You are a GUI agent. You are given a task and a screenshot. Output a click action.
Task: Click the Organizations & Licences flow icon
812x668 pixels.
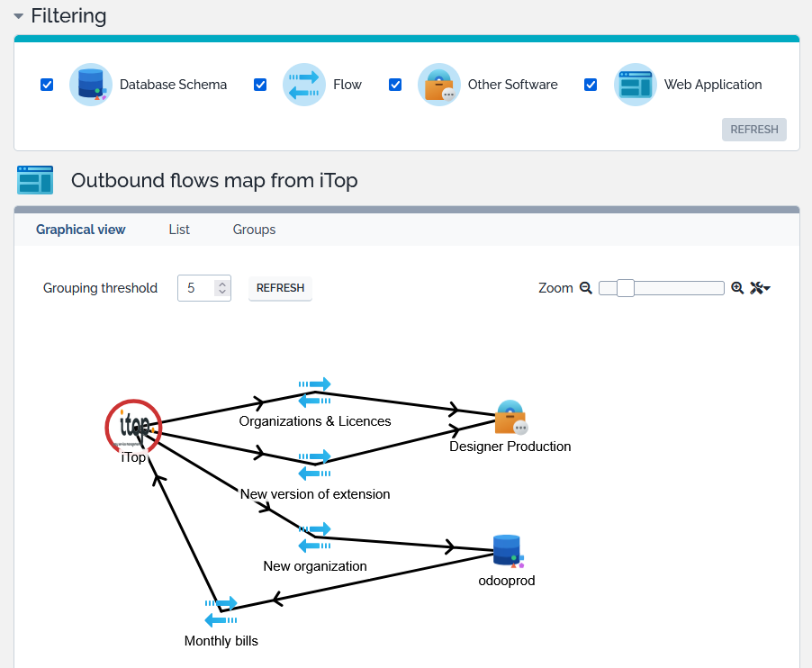pos(314,392)
